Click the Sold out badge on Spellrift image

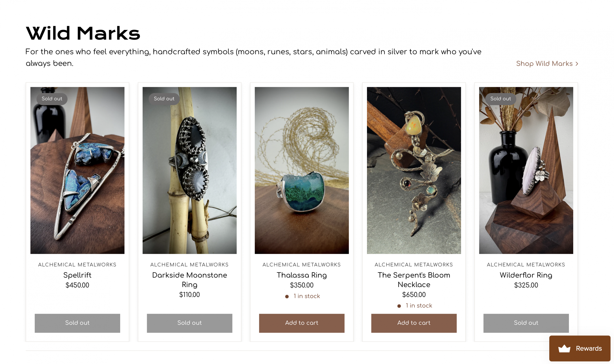(x=52, y=99)
